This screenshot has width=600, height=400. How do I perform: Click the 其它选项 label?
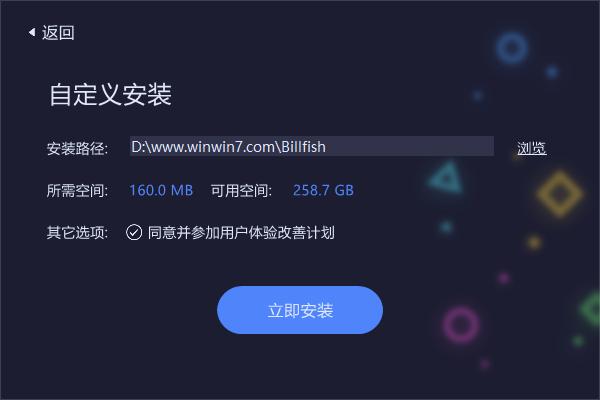(77, 233)
